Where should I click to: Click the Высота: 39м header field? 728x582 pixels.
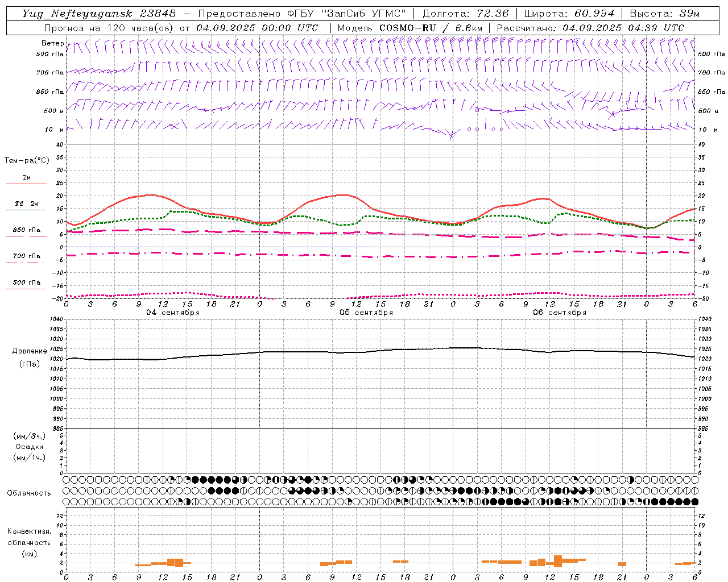665,14
